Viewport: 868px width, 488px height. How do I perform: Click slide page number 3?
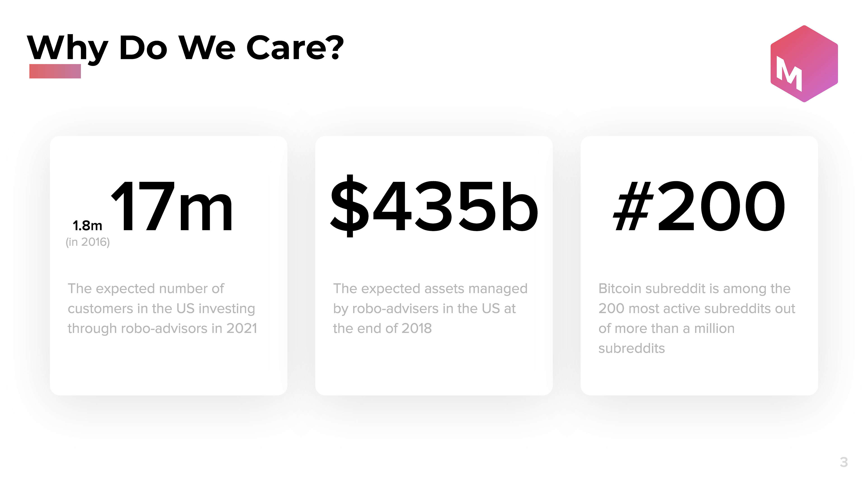tap(844, 462)
